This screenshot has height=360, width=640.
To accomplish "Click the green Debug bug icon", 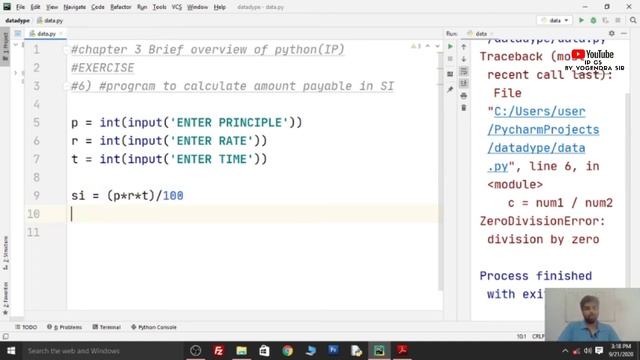I will point(593,20).
